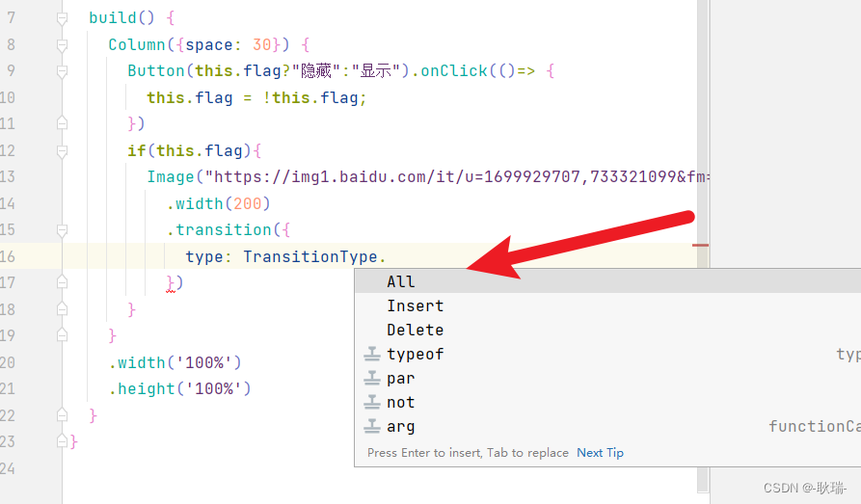This screenshot has height=504, width=861.
Task: Toggle fold marker on line 23
Action: 62,441
